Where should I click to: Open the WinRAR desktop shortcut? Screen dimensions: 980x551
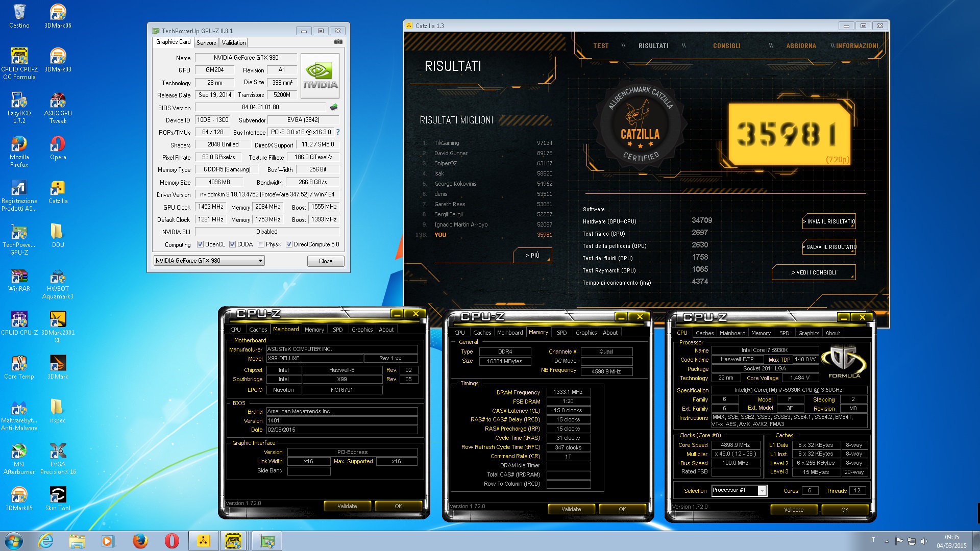point(19,280)
